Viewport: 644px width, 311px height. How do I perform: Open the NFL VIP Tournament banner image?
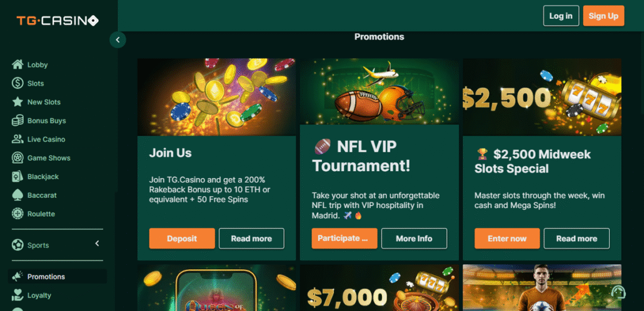point(379,91)
